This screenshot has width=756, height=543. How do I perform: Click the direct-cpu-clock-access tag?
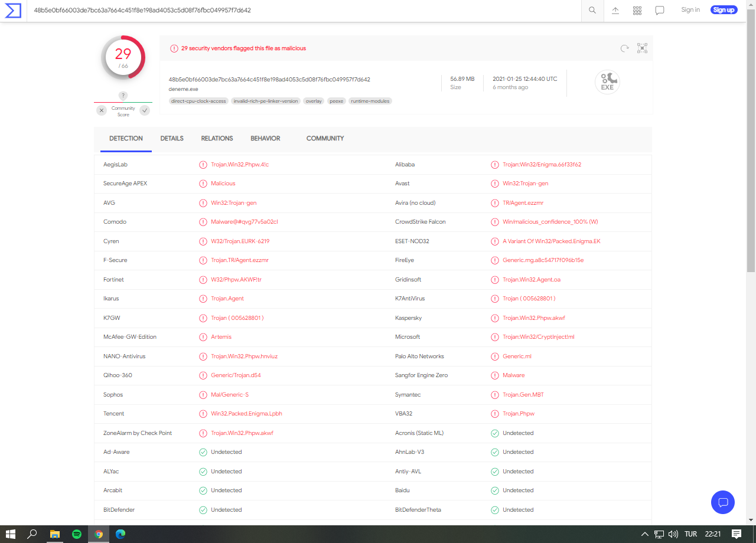[198, 101]
